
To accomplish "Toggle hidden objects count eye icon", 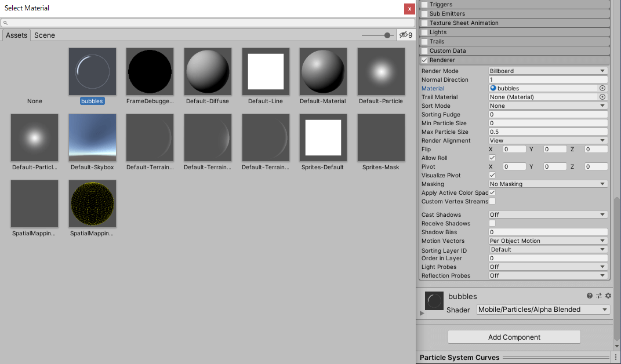I will click(403, 35).
